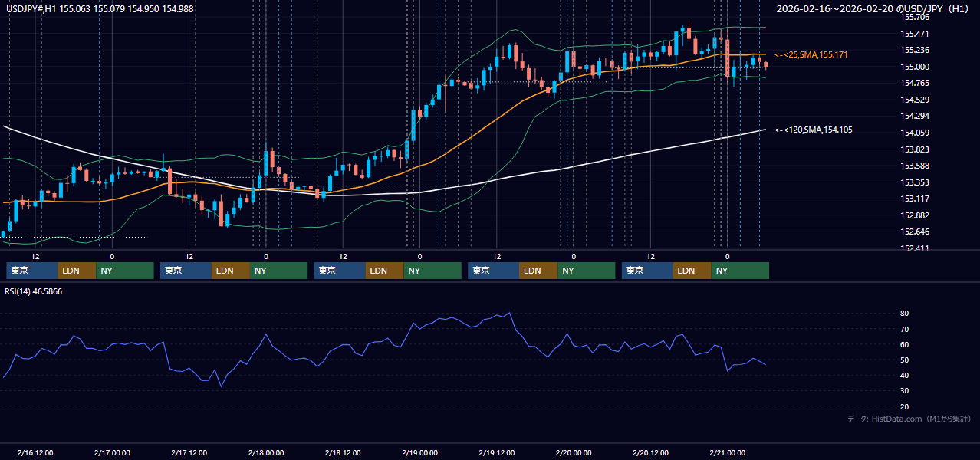Click the 2026-02-16～2026-02-20 USD/JPY (H1) header
980x460 pixels.
point(873,8)
